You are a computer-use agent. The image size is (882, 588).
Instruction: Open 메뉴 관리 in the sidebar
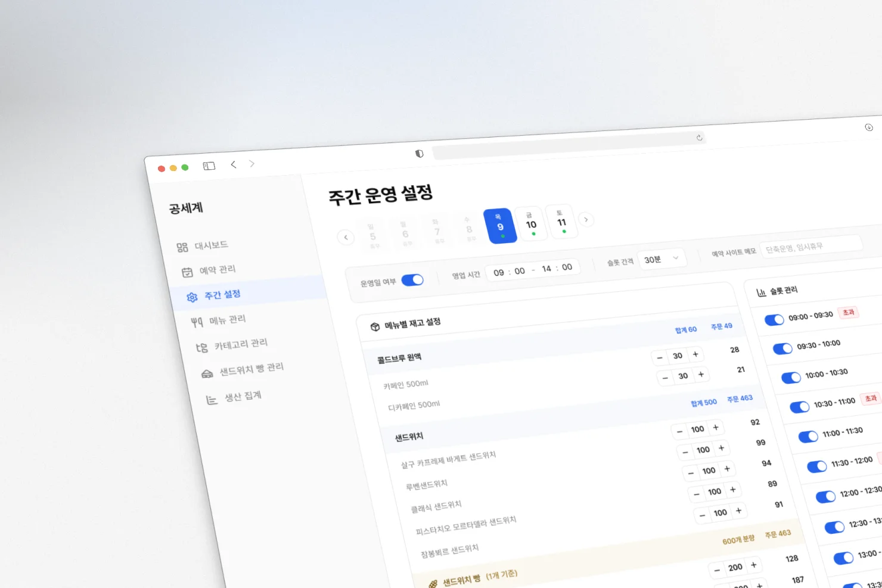click(218, 321)
